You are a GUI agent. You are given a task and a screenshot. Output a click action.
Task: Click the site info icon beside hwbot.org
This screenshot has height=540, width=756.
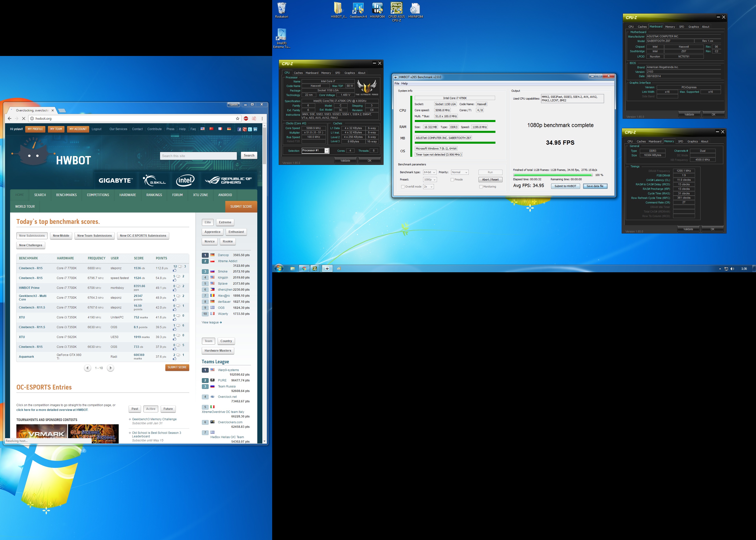coord(32,118)
